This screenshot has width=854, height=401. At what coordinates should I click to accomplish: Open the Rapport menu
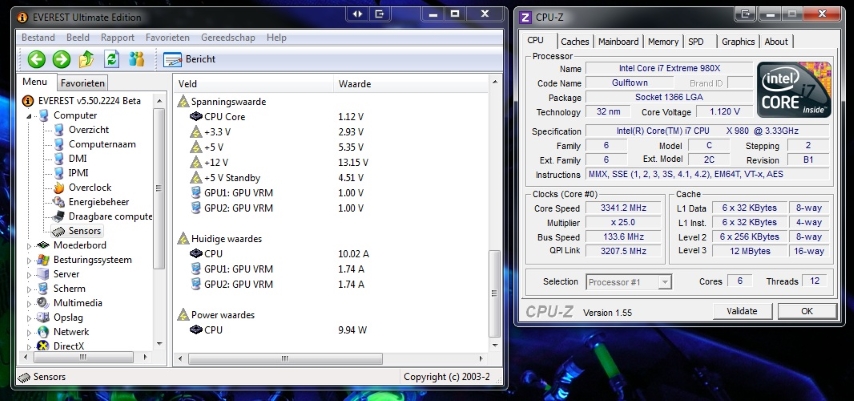[117, 38]
